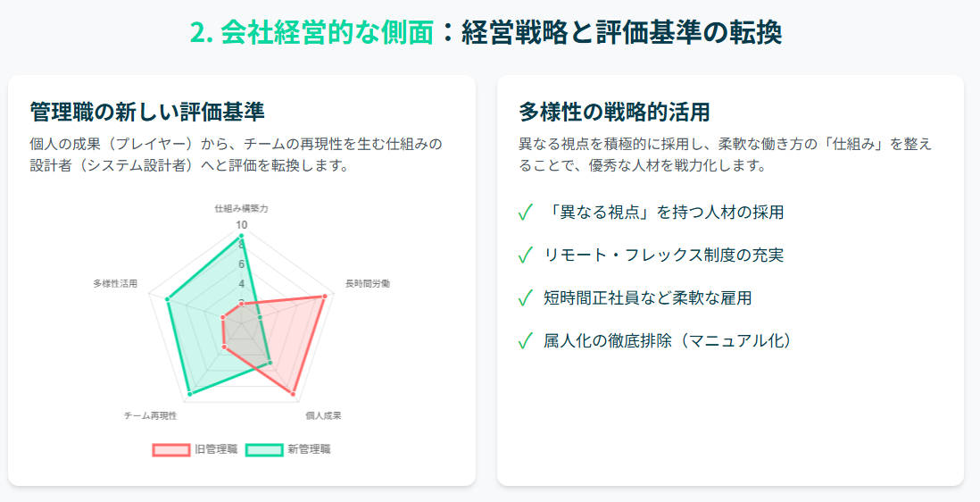980x502 pixels.
Task: Click the red data point at 長時間労働
Action: point(324,297)
